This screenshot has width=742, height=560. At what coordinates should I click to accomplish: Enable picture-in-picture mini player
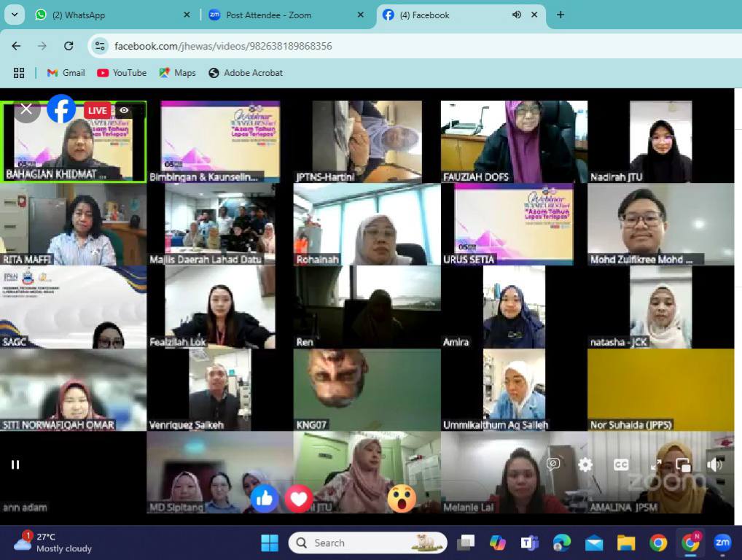point(683,464)
